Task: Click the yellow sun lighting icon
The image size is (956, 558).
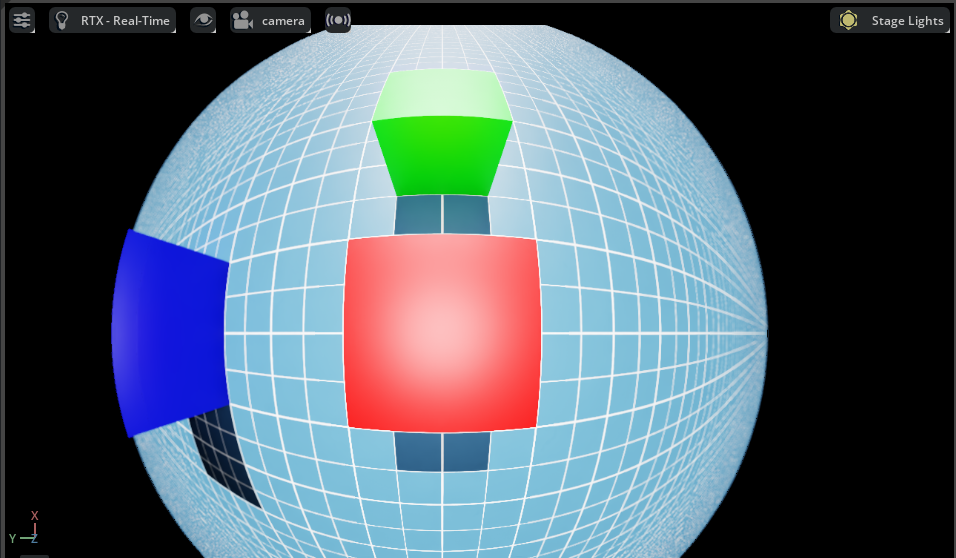Action: 849,20
